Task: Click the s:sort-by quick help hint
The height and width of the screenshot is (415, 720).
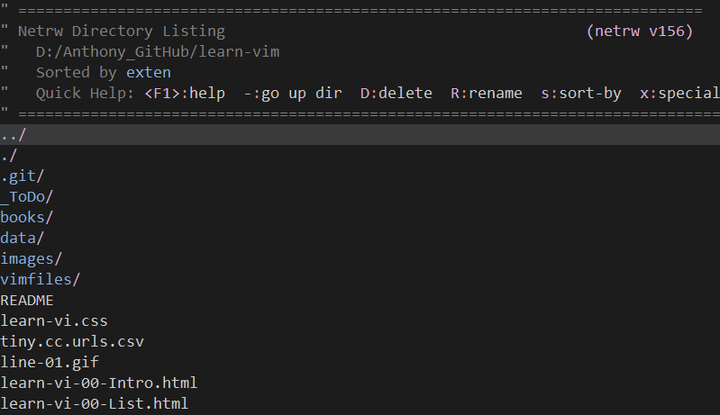Action: pyautogui.click(x=581, y=93)
